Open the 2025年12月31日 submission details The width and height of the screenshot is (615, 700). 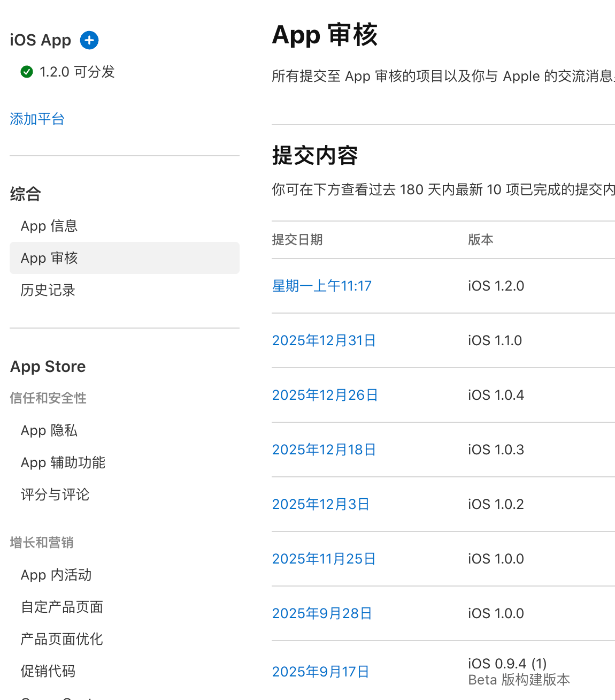324,340
